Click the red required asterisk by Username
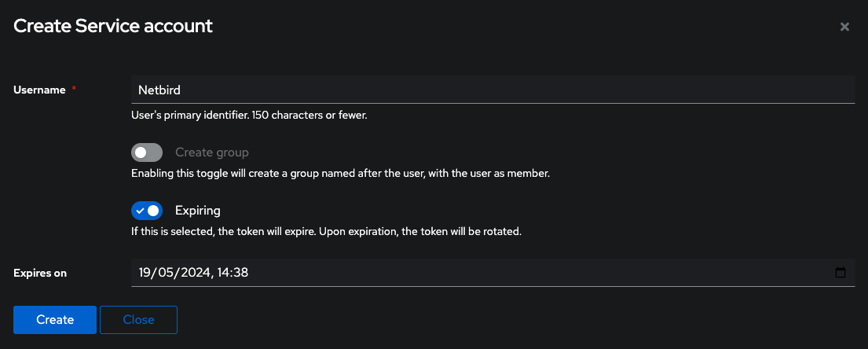This screenshot has height=349, width=868. [74, 90]
